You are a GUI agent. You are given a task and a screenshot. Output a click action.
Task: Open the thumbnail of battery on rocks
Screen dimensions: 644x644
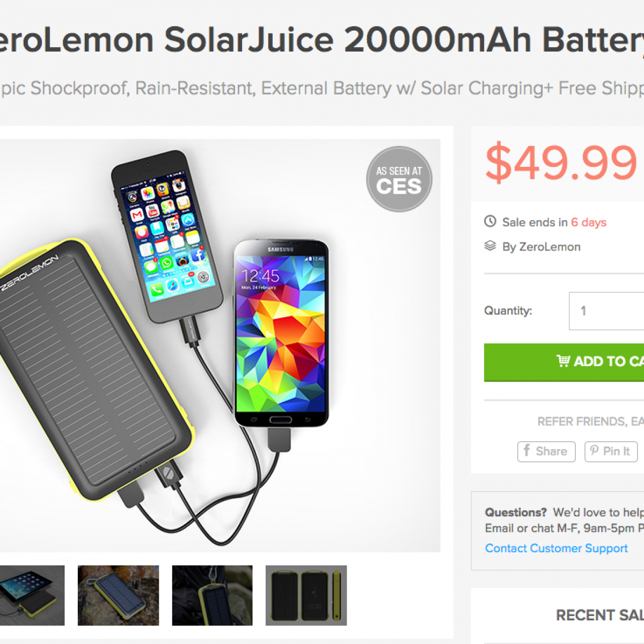click(118, 595)
